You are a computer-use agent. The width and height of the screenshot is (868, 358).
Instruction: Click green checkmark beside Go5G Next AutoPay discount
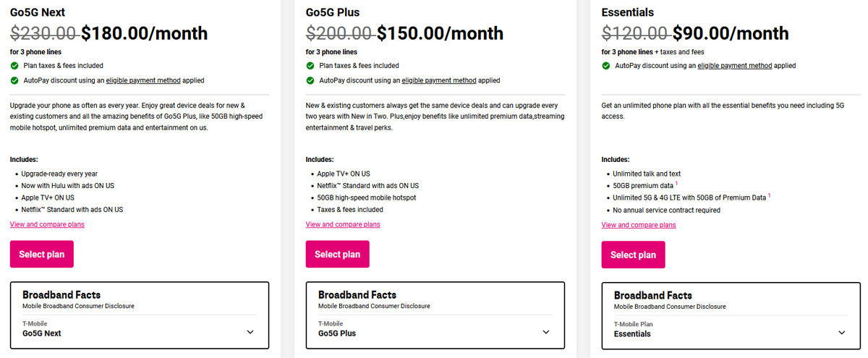14,80
